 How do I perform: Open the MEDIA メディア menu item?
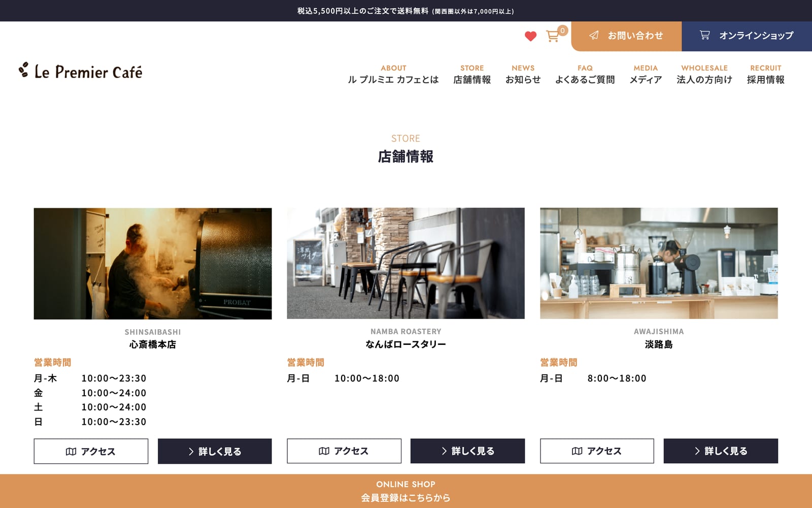point(646,74)
